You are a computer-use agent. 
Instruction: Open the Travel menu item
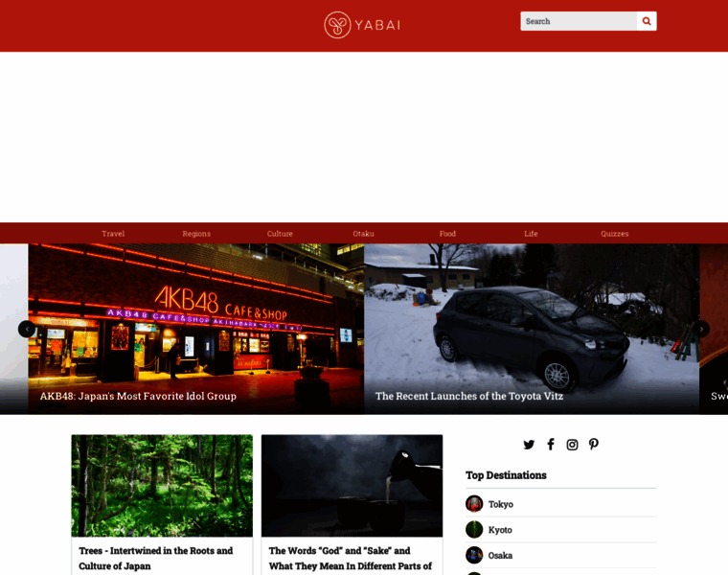113,234
